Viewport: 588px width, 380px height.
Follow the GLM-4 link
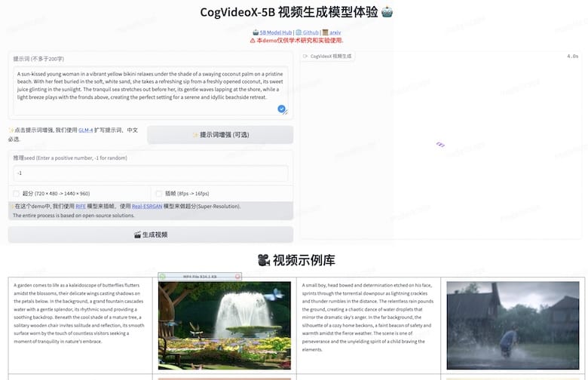[x=85, y=130]
